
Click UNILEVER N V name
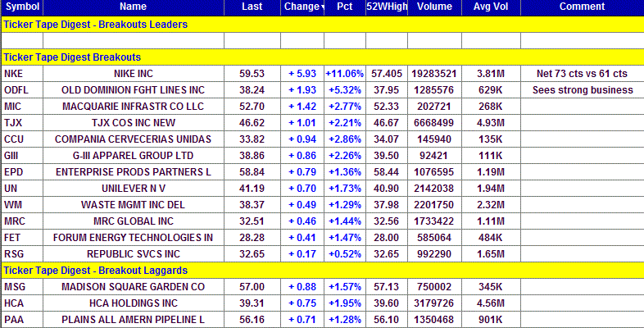(133, 189)
